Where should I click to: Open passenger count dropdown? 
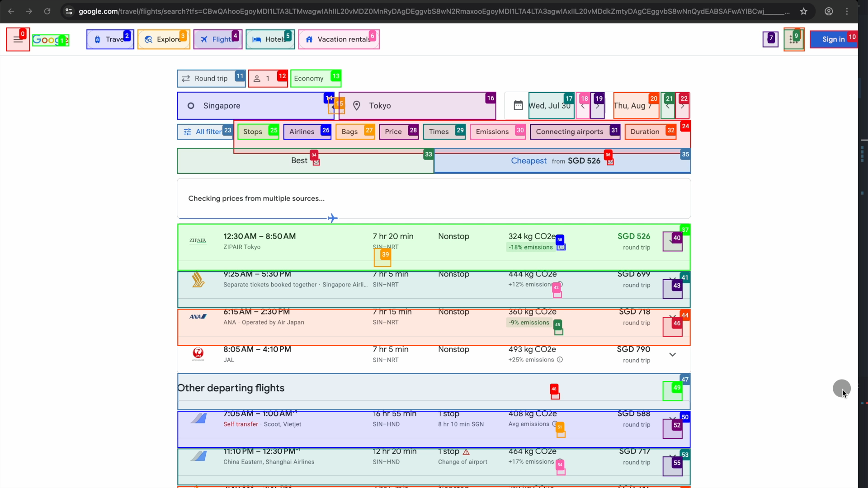tap(268, 79)
